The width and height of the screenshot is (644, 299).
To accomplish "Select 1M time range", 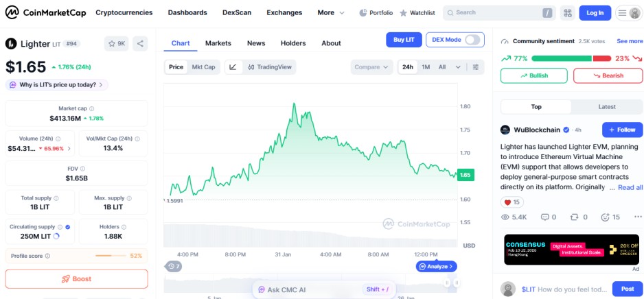I will click(426, 67).
